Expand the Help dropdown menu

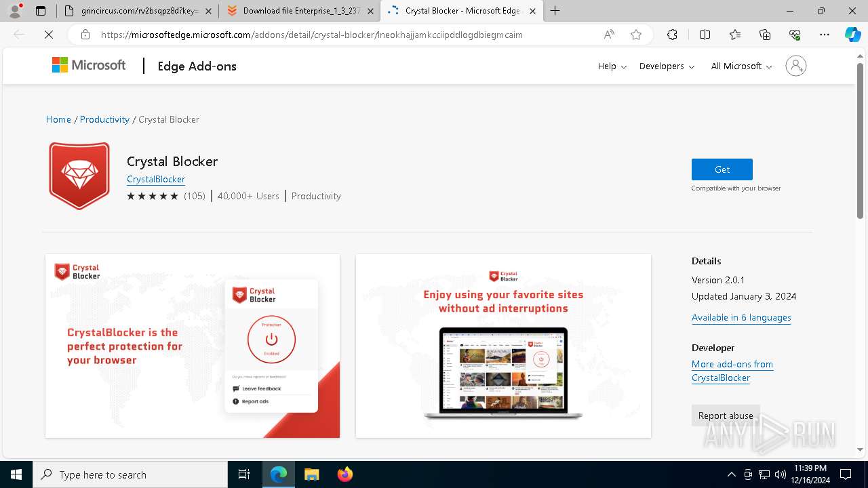pos(612,66)
